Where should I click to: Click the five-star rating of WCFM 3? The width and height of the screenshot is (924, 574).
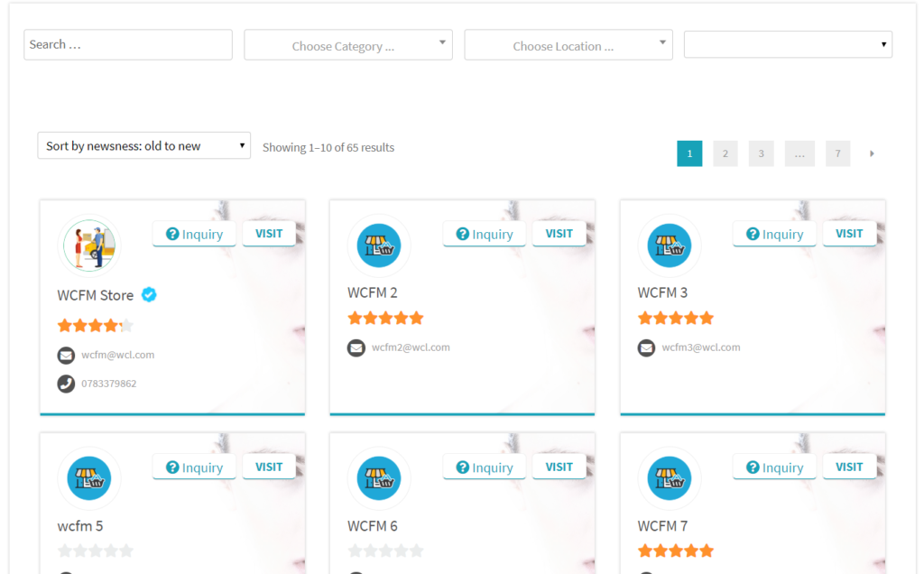coord(676,319)
